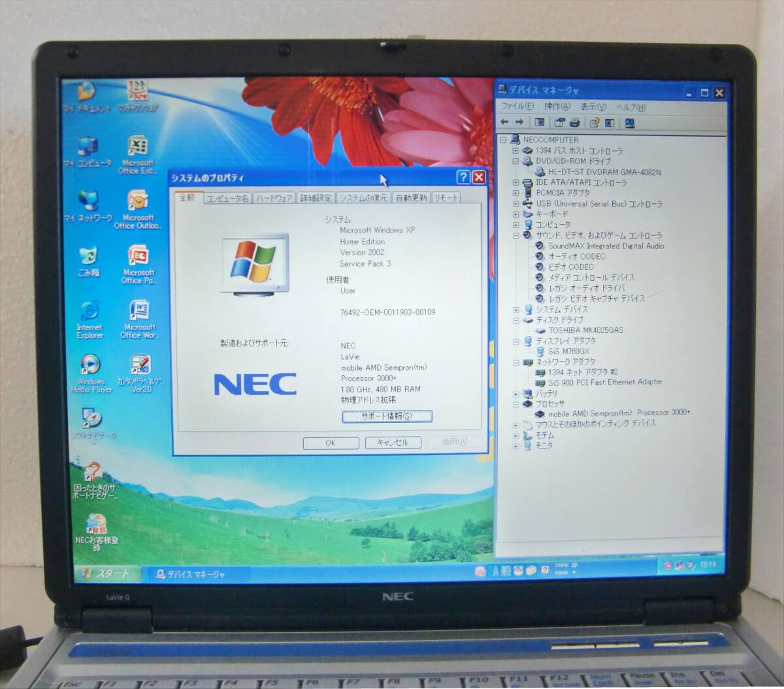
Task: Open the My Documents desktop icon
Action: pyautogui.click(x=87, y=96)
